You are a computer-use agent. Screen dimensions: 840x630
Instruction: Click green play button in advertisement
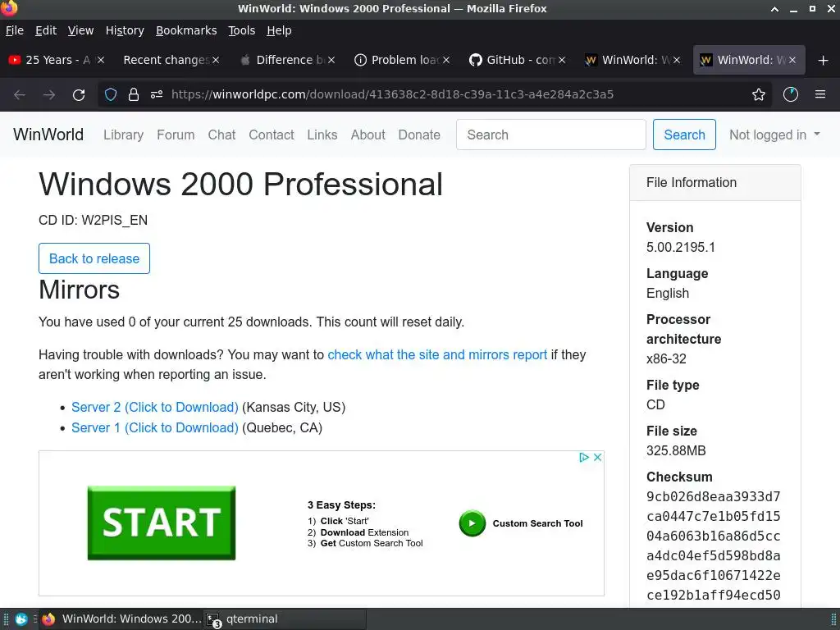click(472, 523)
